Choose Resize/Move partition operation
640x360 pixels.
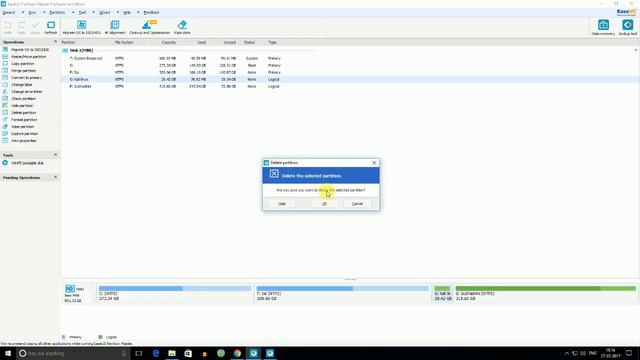click(24, 57)
